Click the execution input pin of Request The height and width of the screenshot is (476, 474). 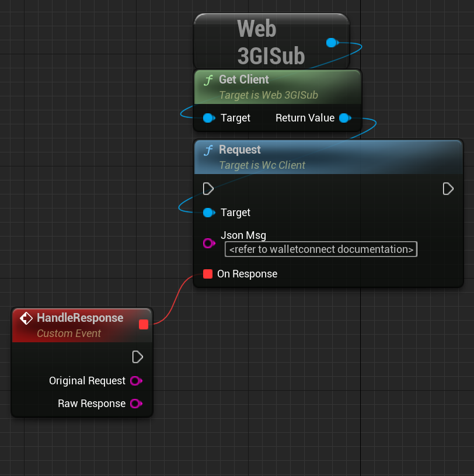pos(208,189)
